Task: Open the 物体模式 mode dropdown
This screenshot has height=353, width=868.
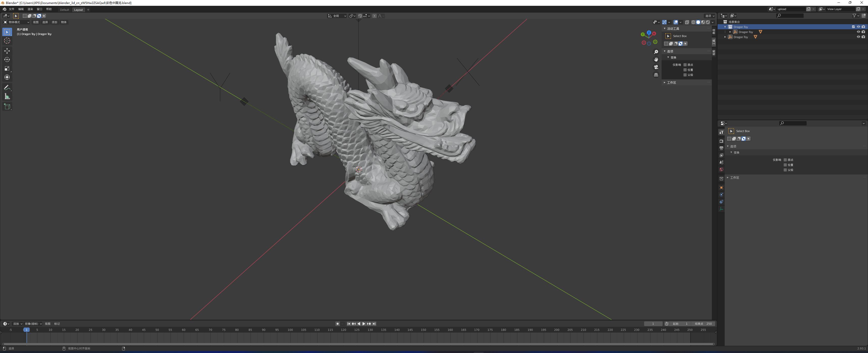Action: 16,22
